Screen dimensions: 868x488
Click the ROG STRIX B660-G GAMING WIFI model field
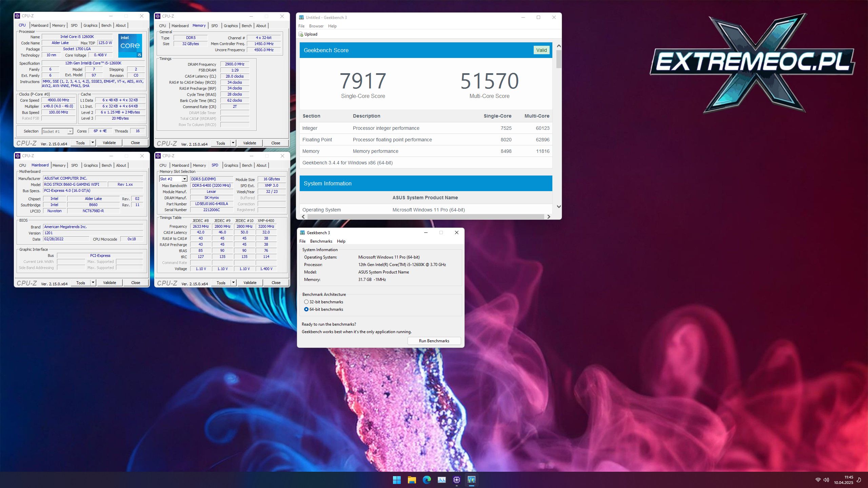coord(75,185)
